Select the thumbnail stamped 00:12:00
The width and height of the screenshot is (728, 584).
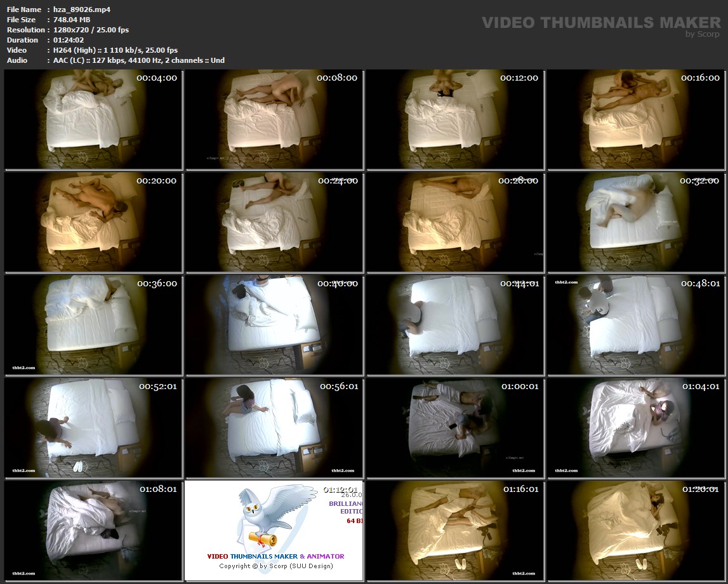(455, 120)
